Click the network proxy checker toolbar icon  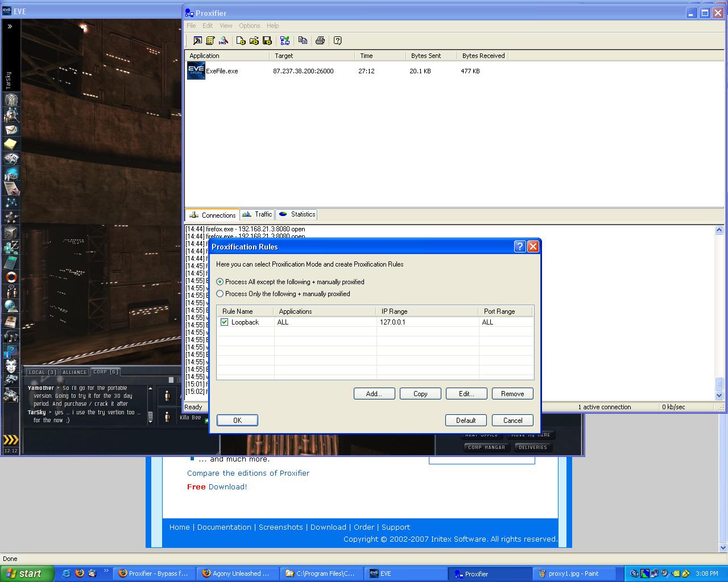pyautogui.click(x=285, y=40)
